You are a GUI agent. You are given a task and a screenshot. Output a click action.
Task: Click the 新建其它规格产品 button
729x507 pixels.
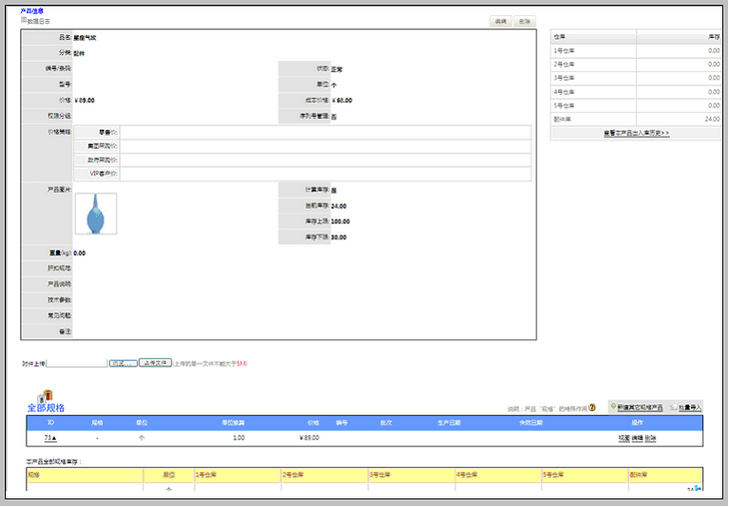[635, 408]
